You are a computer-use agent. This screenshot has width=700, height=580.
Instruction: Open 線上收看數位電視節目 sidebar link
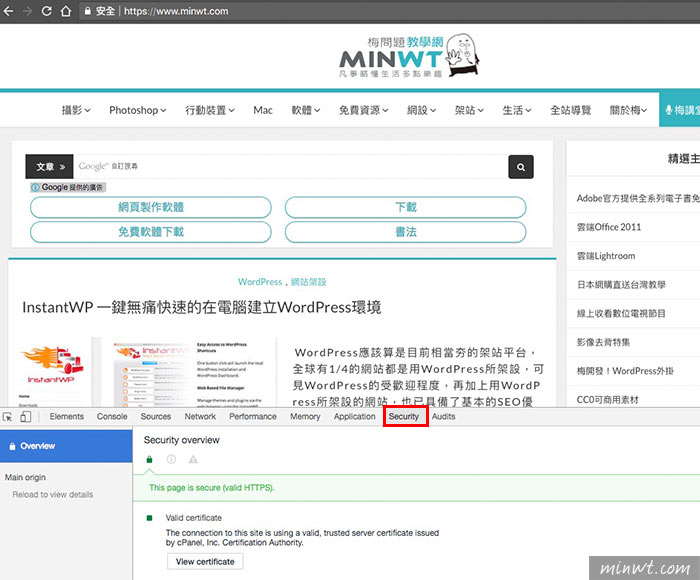click(621, 313)
